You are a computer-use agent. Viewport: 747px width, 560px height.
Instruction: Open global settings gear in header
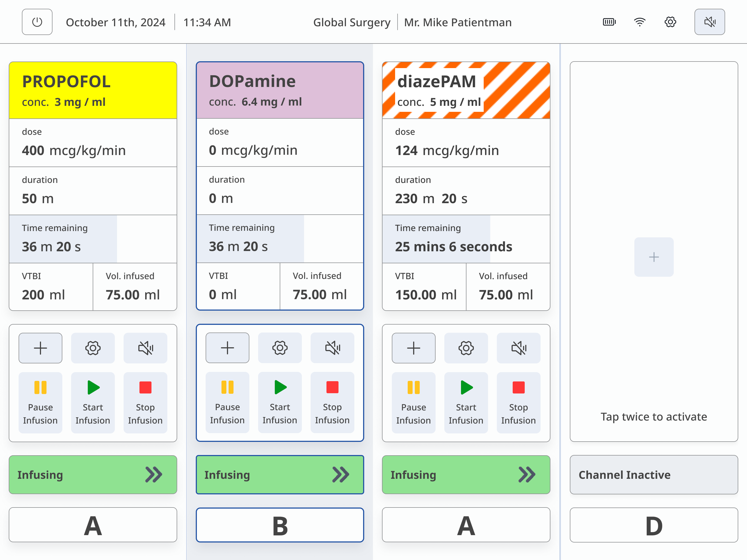click(670, 22)
